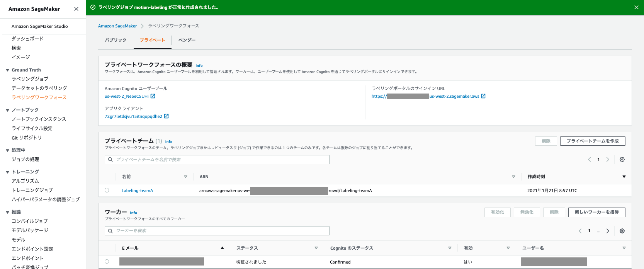644x269 pixels.
Task: Sort workers by E メール column arrow
Action: pyautogui.click(x=222, y=248)
